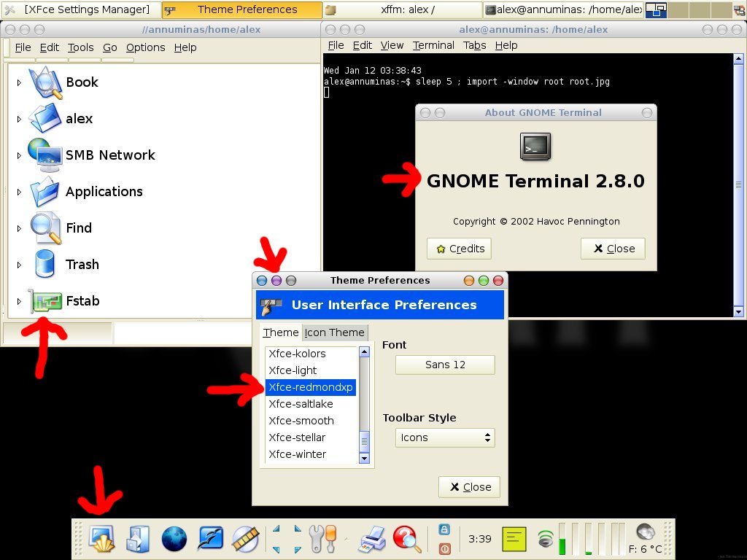The width and height of the screenshot is (747, 560).
Task: Switch to the 'xffm: alex /' taskbar entry
Action: pyautogui.click(x=403, y=9)
